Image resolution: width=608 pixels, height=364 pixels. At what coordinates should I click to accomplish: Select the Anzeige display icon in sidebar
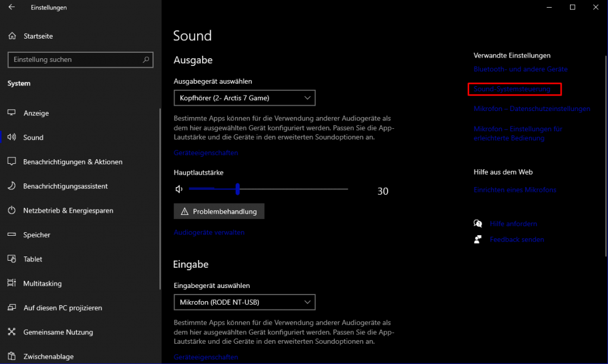(x=11, y=113)
